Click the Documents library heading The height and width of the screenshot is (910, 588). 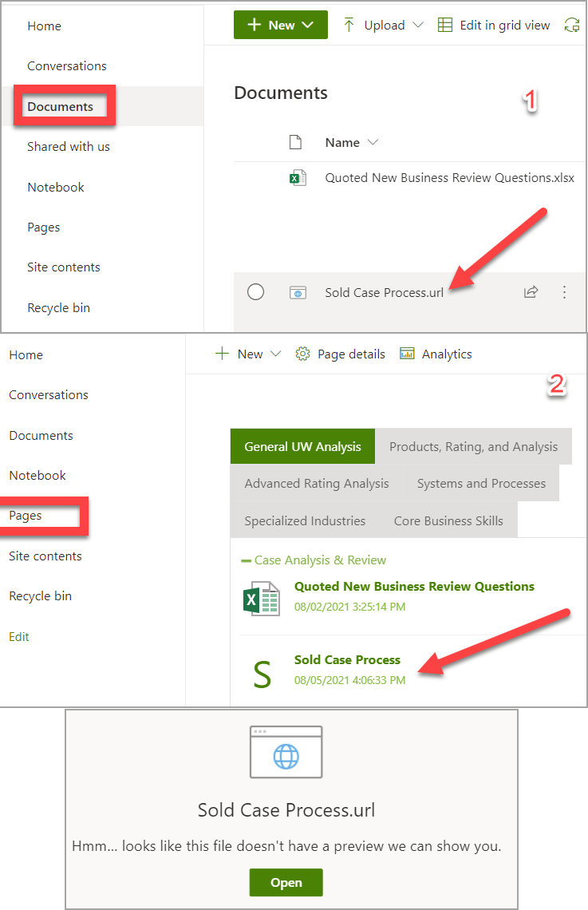click(281, 93)
